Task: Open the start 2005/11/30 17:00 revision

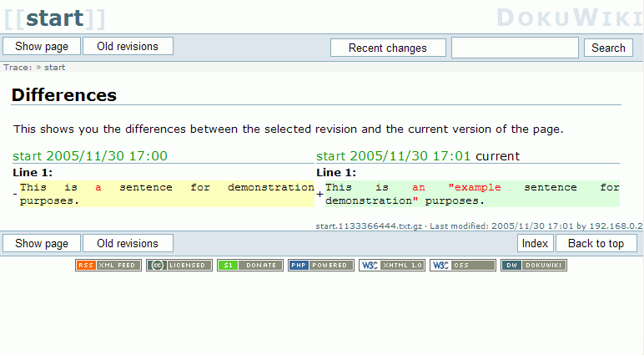Action: (90, 156)
